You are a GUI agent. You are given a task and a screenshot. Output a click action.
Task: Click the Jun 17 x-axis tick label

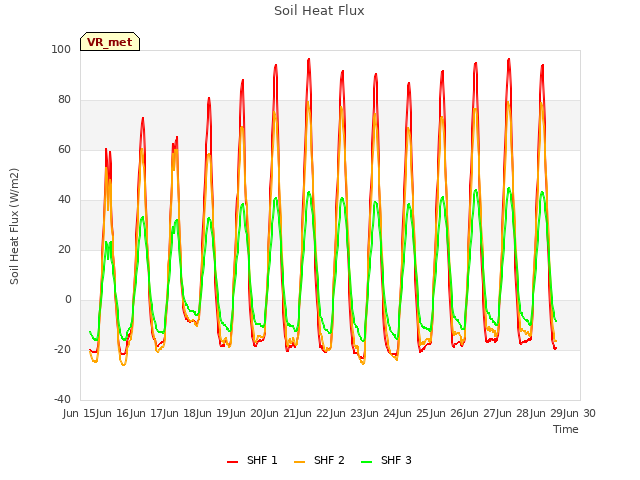click(x=147, y=413)
